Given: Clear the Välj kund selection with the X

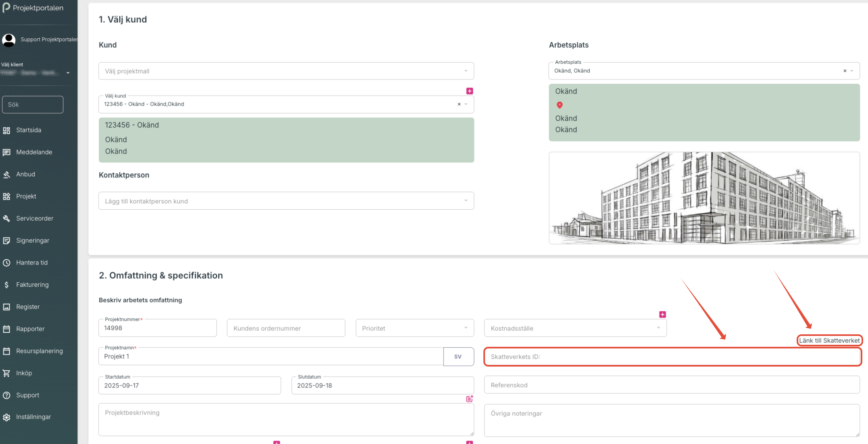Looking at the screenshot, I should 459,104.
